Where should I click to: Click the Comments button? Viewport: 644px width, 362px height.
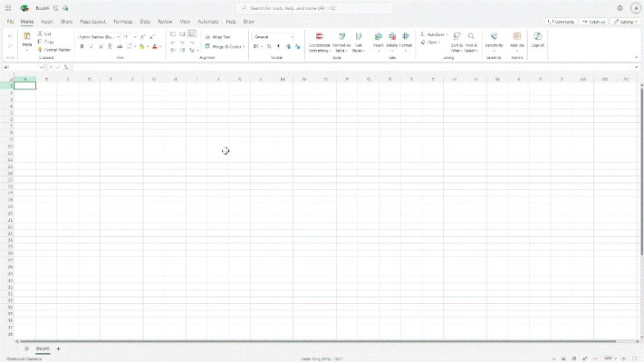pos(561,22)
